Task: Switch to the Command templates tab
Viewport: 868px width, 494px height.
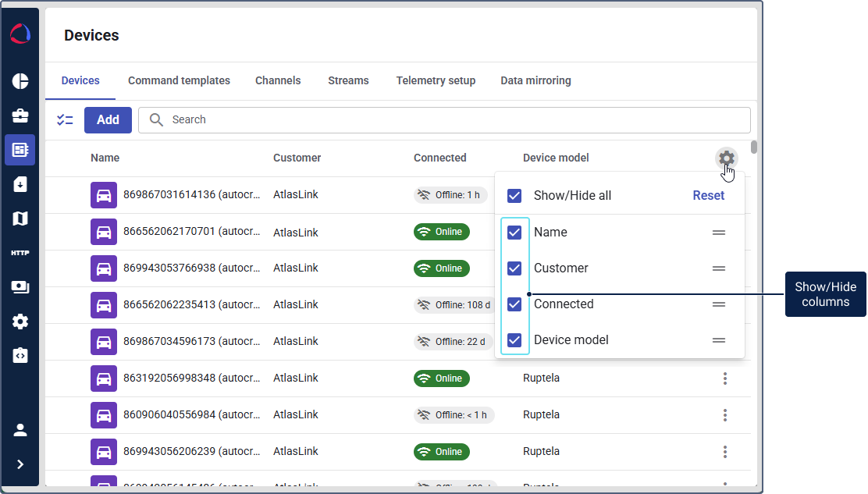Action: pyautogui.click(x=179, y=80)
